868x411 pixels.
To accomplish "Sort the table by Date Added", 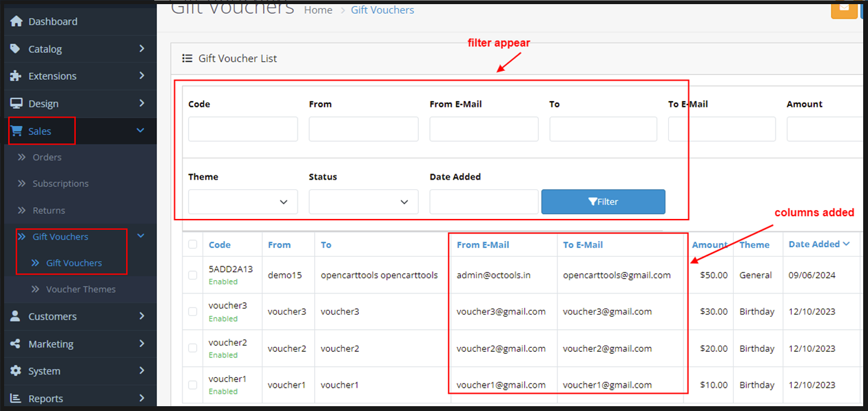I will (814, 244).
